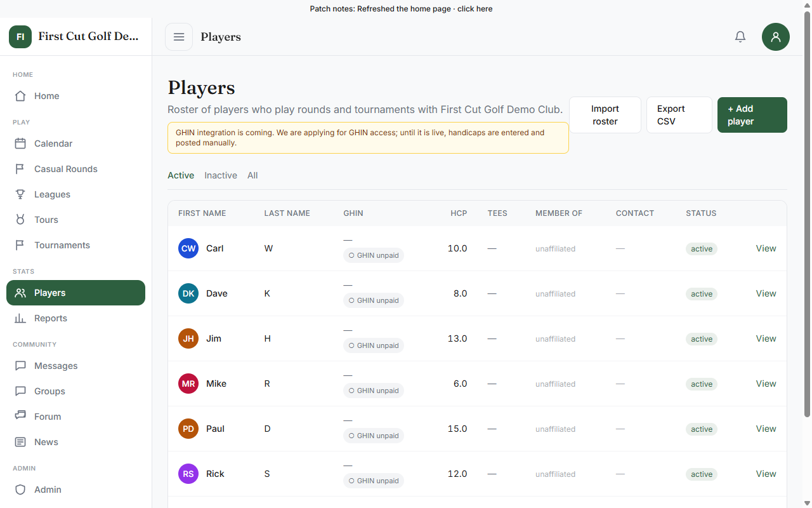Open the Calendar page
The width and height of the screenshot is (812, 508).
(75, 144)
